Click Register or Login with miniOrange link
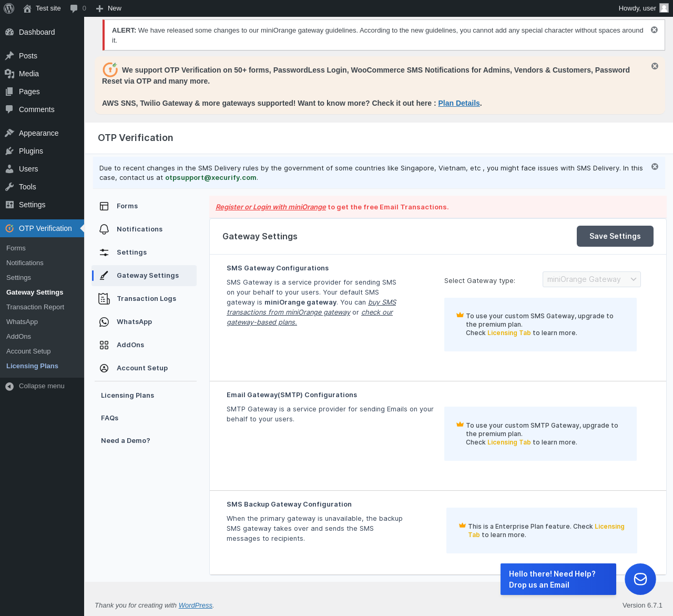 point(271,207)
